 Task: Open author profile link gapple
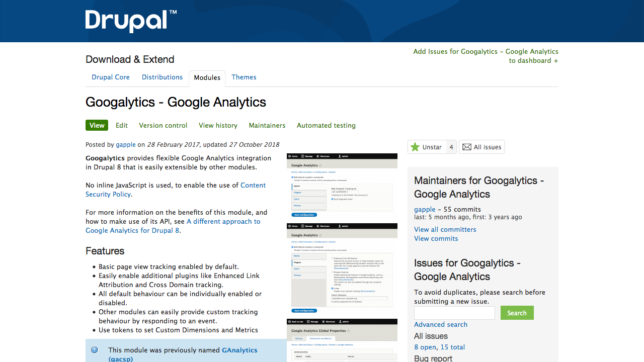tap(126, 145)
